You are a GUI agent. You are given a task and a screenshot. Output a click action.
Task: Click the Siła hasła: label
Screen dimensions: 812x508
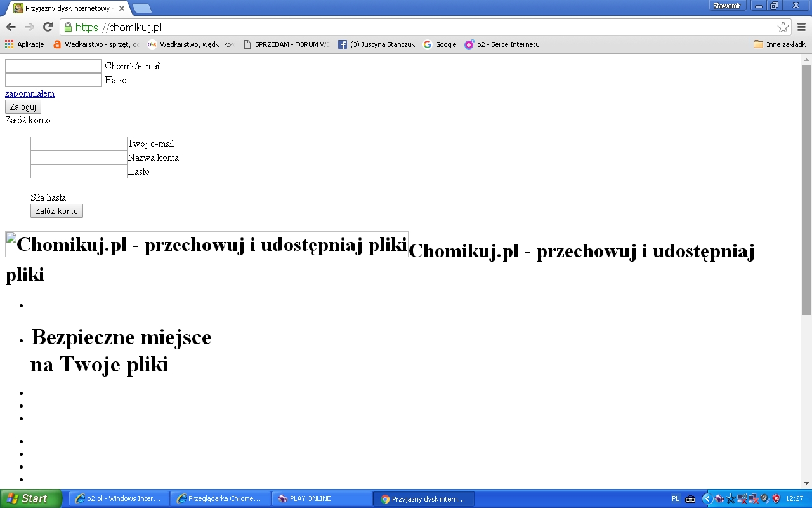pyautogui.click(x=49, y=197)
